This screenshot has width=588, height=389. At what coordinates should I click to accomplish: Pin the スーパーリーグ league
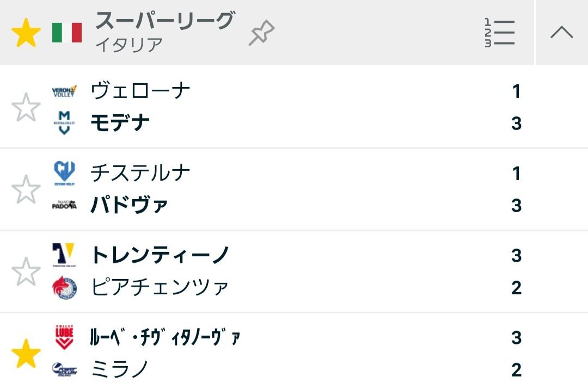pyautogui.click(x=261, y=34)
